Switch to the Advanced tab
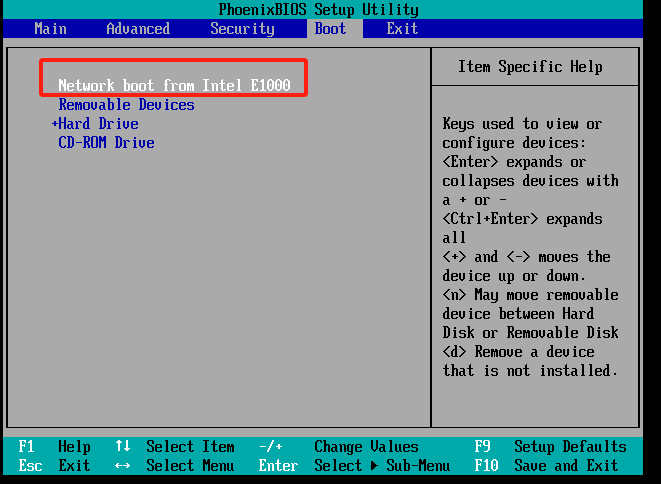This screenshot has width=661, height=484. [x=138, y=29]
